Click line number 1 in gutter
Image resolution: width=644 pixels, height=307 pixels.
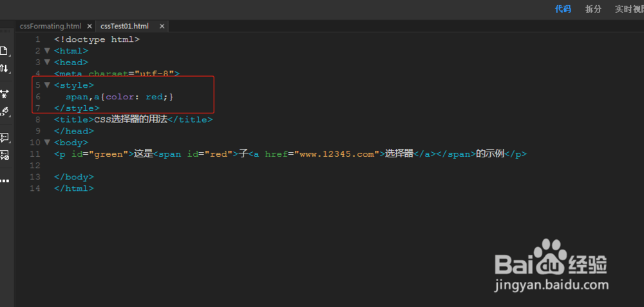click(38, 39)
